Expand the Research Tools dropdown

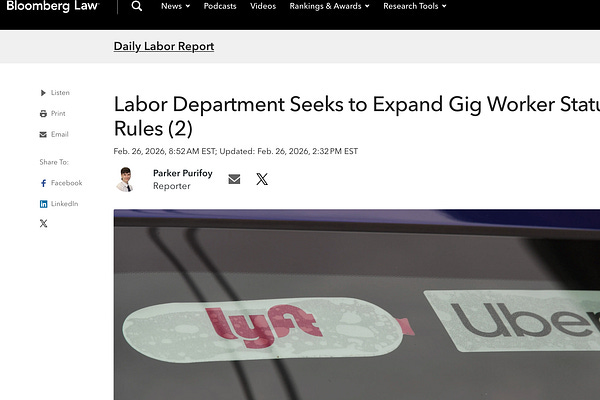(x=415, y=6)
